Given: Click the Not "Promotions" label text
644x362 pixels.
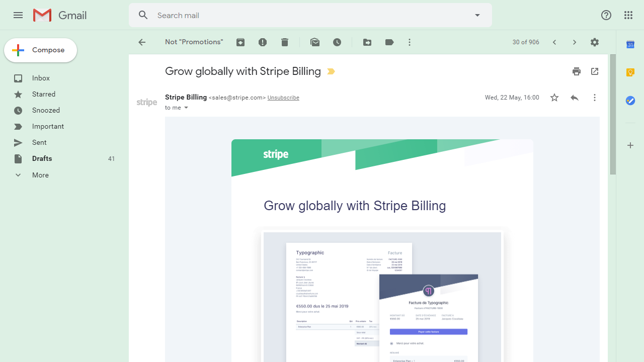Looking at the screenshot, I should (194, 42).
